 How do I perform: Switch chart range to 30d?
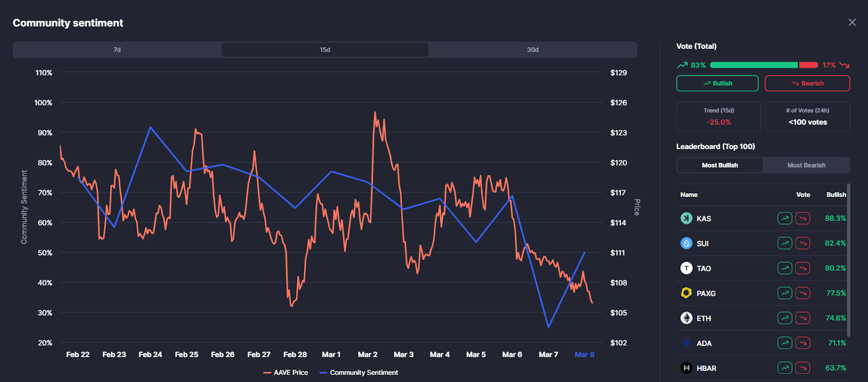click(533, 50)
